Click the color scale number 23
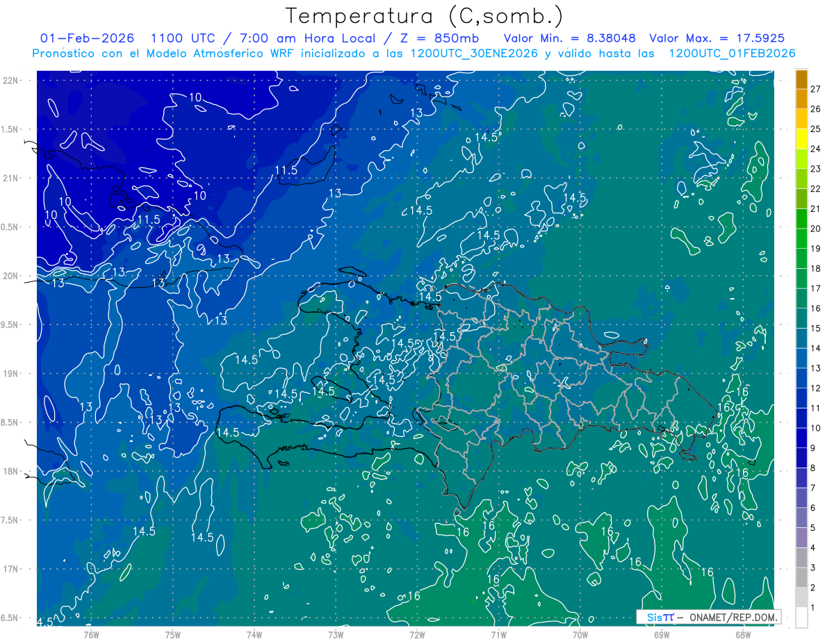Viewport: 834px width, 644px height. (x=816, y=169)
